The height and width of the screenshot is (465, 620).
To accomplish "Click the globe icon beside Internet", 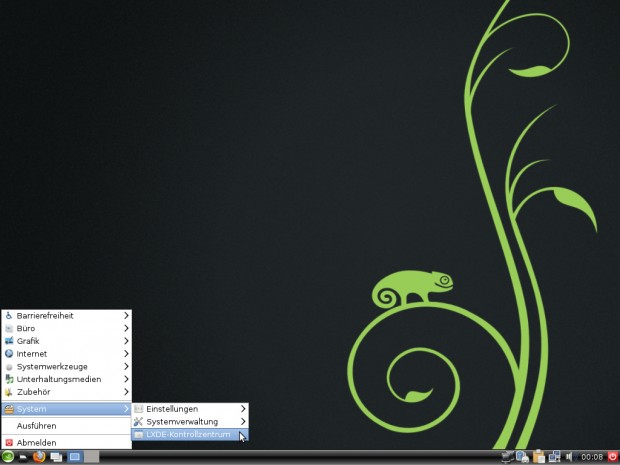I will (9, 353).
